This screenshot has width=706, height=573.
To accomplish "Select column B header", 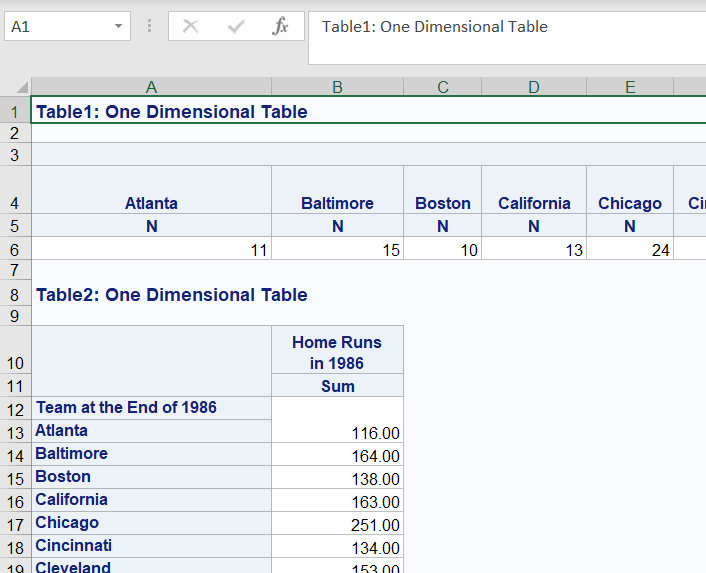I will (337, 88).
